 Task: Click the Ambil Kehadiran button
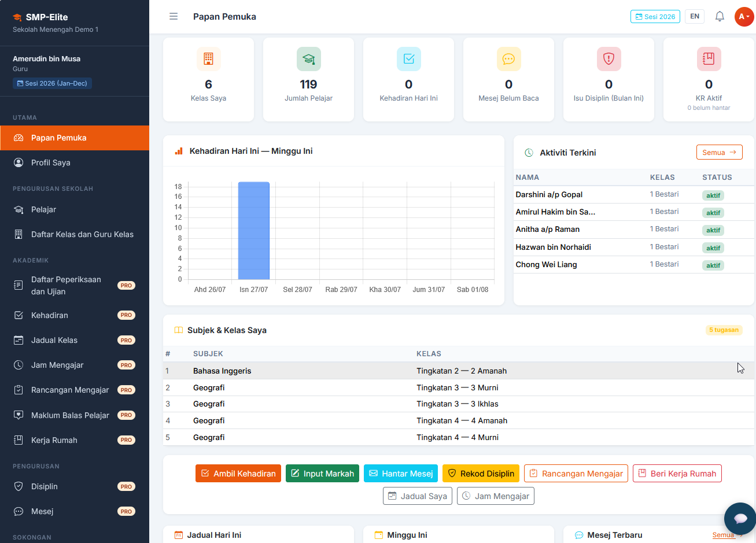click(x=238, y=473)
